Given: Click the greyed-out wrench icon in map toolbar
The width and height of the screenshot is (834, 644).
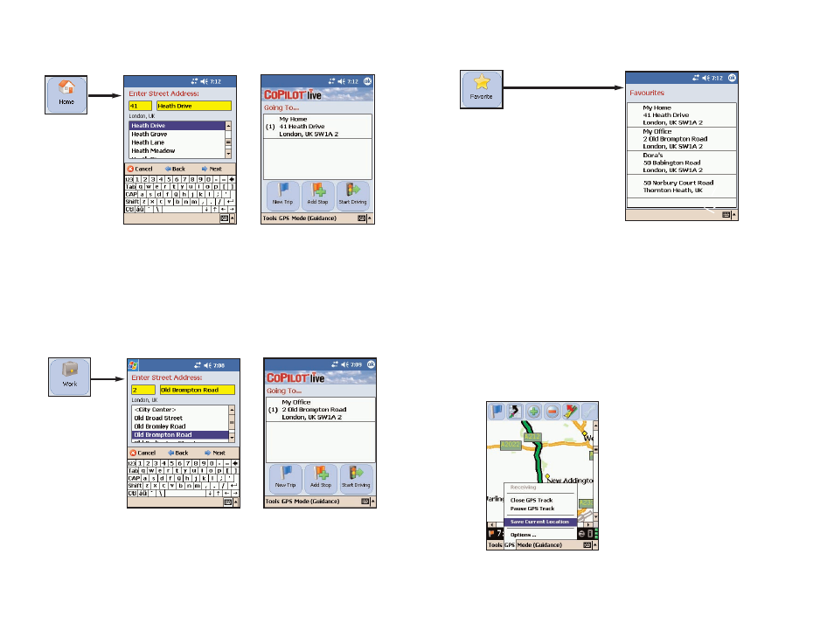Looking at the screenshot, I should pos(589,411).
